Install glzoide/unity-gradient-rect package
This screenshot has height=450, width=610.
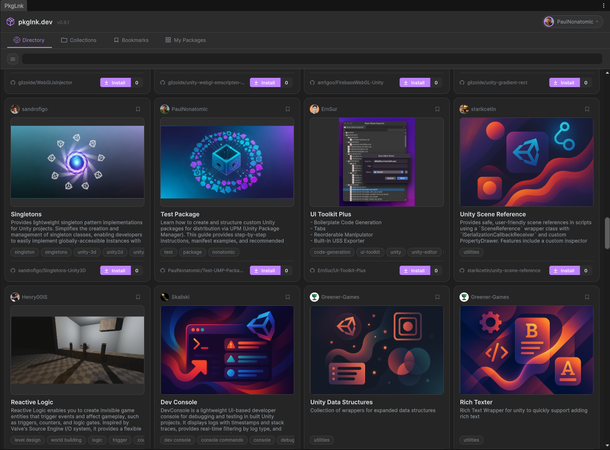click(564, 82)
